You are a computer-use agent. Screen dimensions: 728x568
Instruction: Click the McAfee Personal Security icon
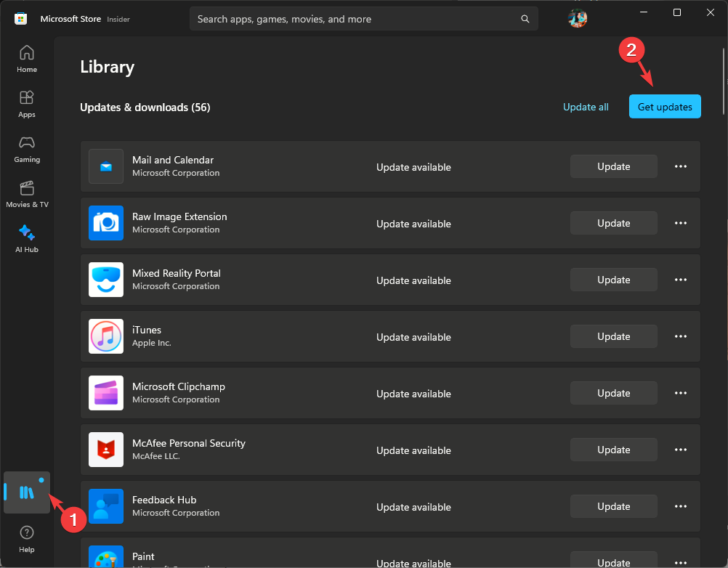pyautogui.click(x=106, y=449)
